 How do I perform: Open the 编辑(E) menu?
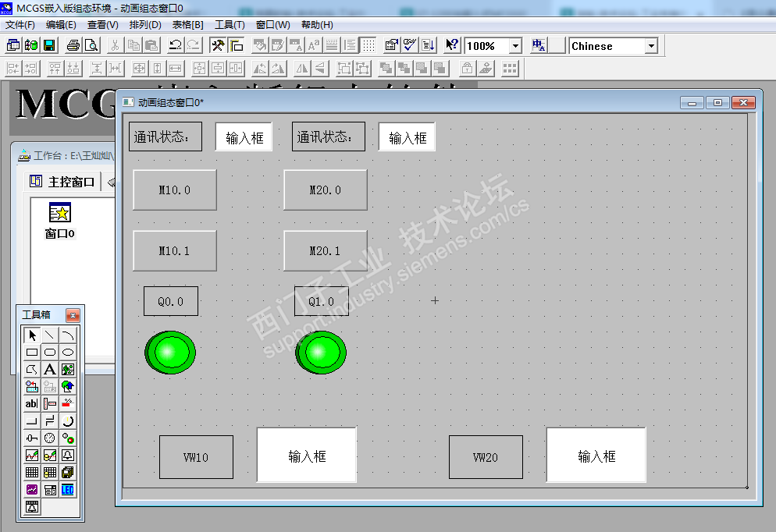pos(61,25)
